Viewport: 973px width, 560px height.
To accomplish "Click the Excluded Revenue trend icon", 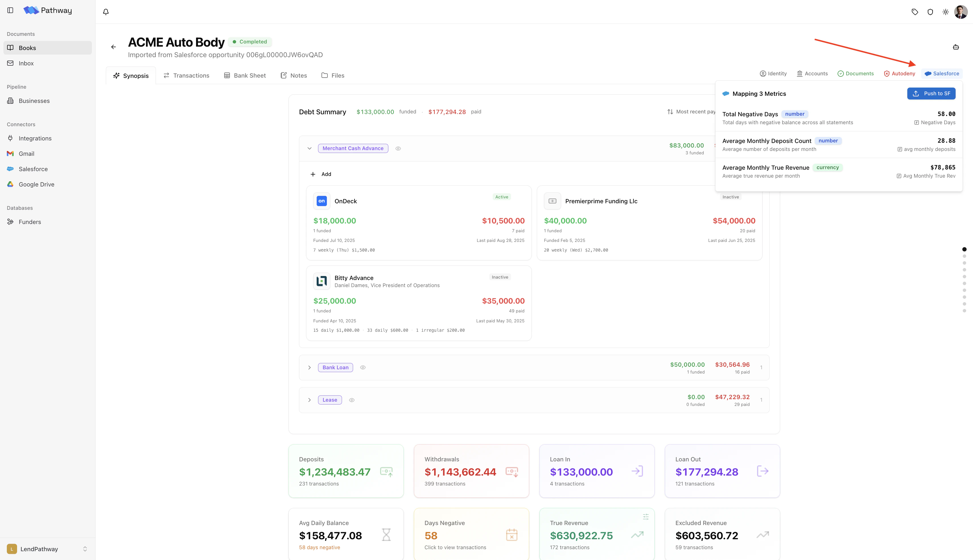I will pos(762,535).
